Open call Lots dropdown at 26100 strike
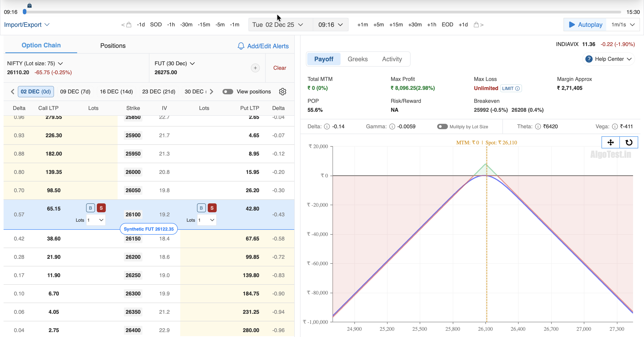 pos(96,220)
